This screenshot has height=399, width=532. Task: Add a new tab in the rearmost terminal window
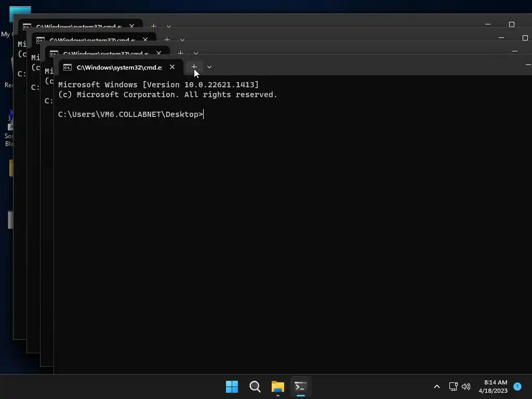153,26
